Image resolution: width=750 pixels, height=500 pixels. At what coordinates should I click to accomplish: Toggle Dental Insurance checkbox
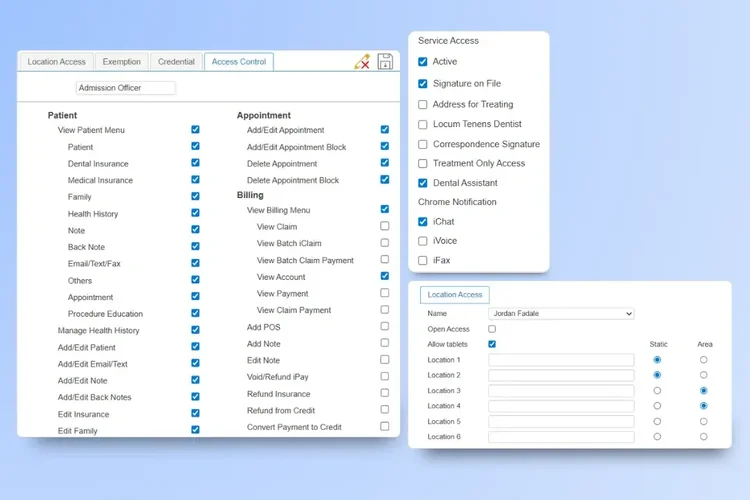coord(195,163)
